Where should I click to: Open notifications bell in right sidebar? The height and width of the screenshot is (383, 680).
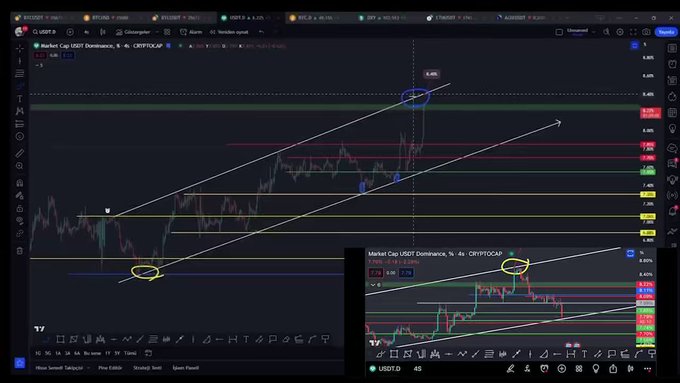[672, 211]
